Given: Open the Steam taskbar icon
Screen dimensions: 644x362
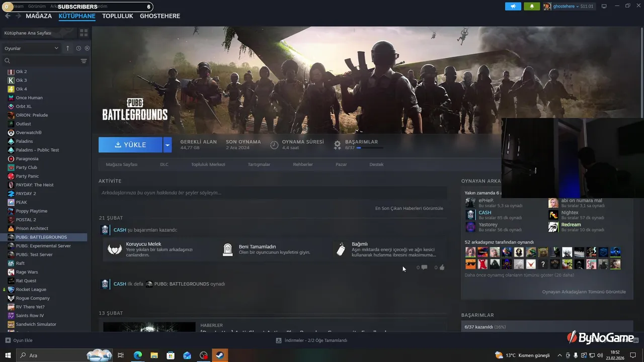Looking at the screenshot, I should pos(220,355).
